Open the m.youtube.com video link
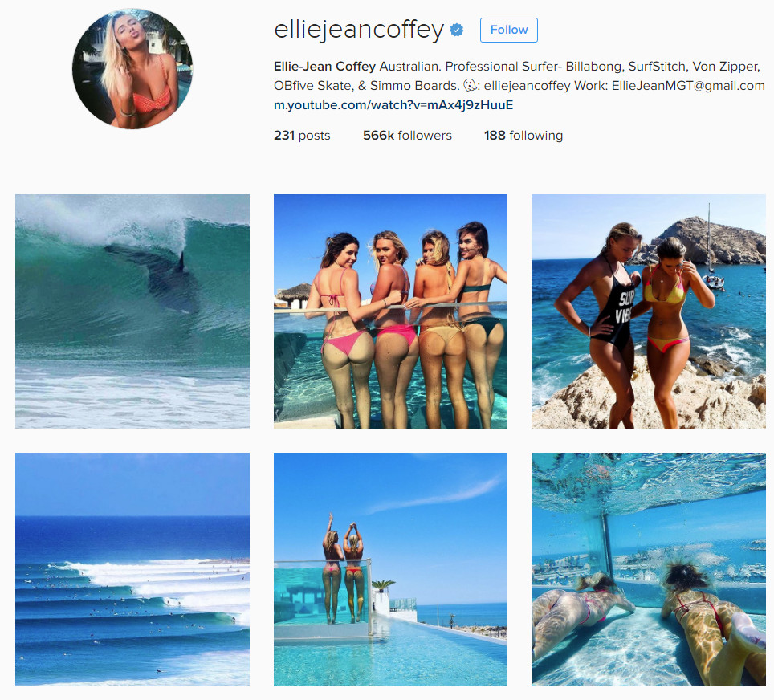The height and width of the screenshot is (700, 774). coord(393,105)
